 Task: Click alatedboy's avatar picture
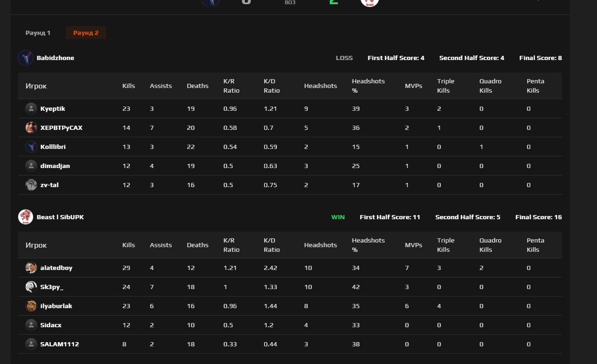click(31, 268)
